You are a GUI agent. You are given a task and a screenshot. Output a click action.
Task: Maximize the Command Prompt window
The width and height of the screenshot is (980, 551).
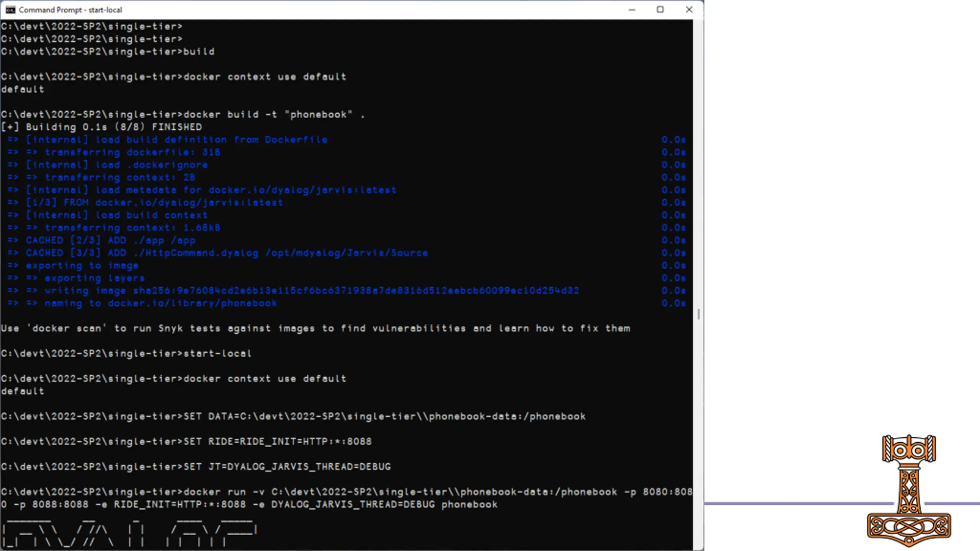pos(660,10)
